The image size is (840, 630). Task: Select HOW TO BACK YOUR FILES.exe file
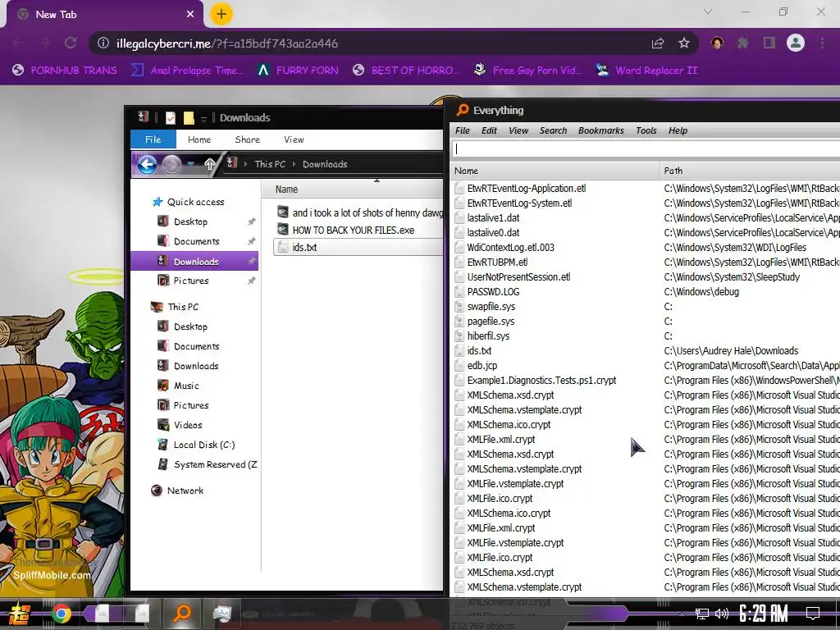coord(353,231)
